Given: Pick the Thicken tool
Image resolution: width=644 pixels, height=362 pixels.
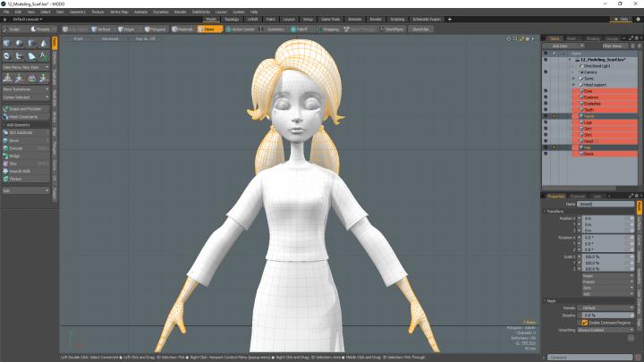Looking at the screenshot, I should coord(17,179).
